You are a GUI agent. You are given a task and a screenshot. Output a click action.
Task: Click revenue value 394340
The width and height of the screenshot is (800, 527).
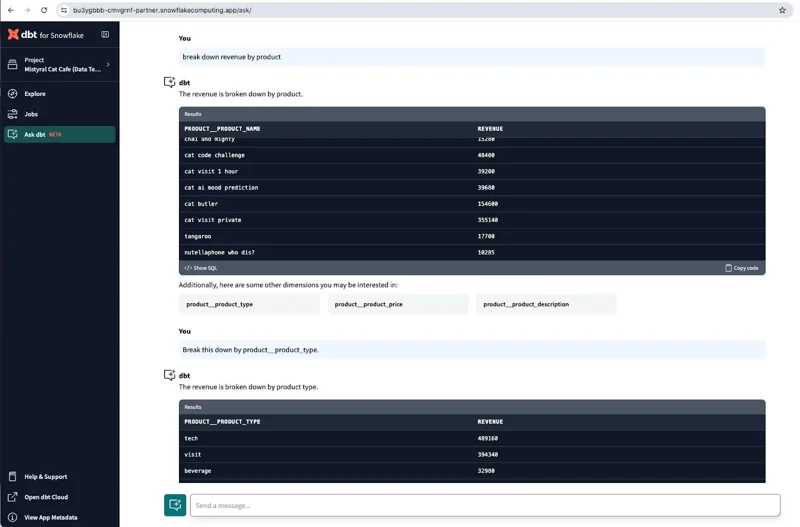pyautogui.click(x=488, y=455)
